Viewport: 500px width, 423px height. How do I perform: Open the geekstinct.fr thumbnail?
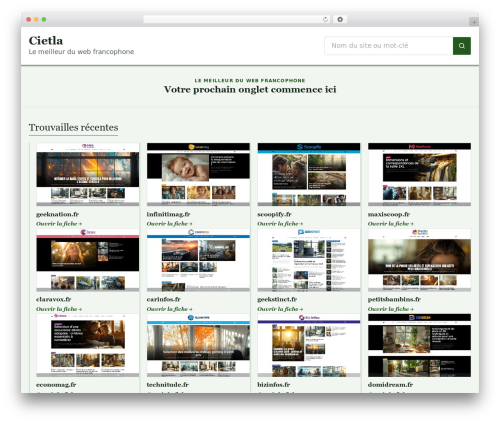pos(309,260)
